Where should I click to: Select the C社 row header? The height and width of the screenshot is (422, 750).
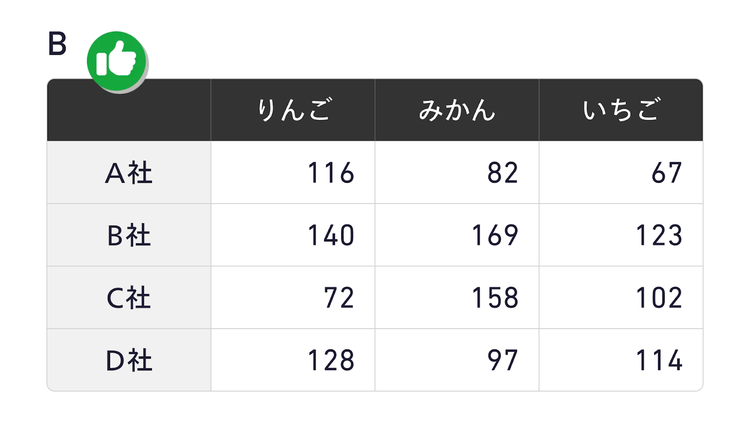(129, 298)
